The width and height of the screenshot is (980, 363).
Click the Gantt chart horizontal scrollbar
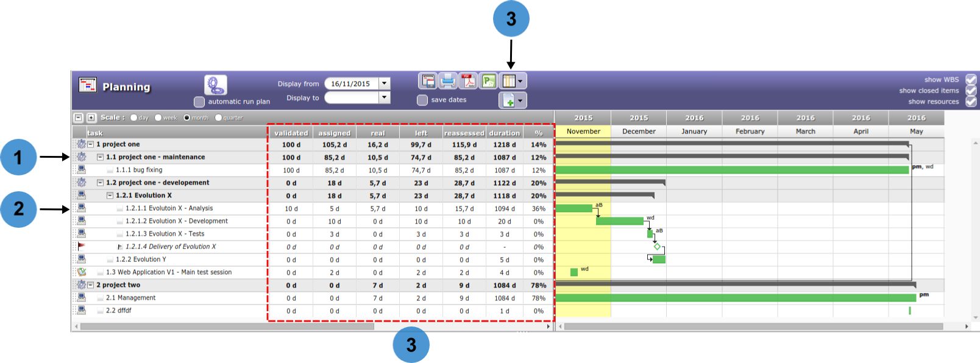coord(754,326)
